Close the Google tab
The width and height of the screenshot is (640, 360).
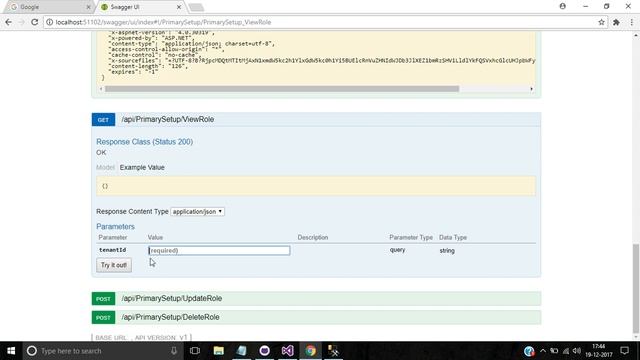click(x=89, y=7)
